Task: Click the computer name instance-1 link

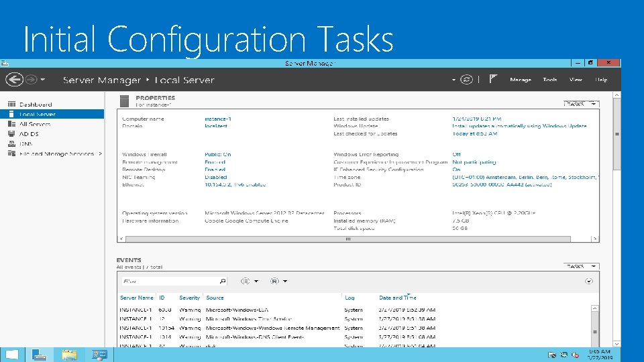Action: (x=217, y=119)
